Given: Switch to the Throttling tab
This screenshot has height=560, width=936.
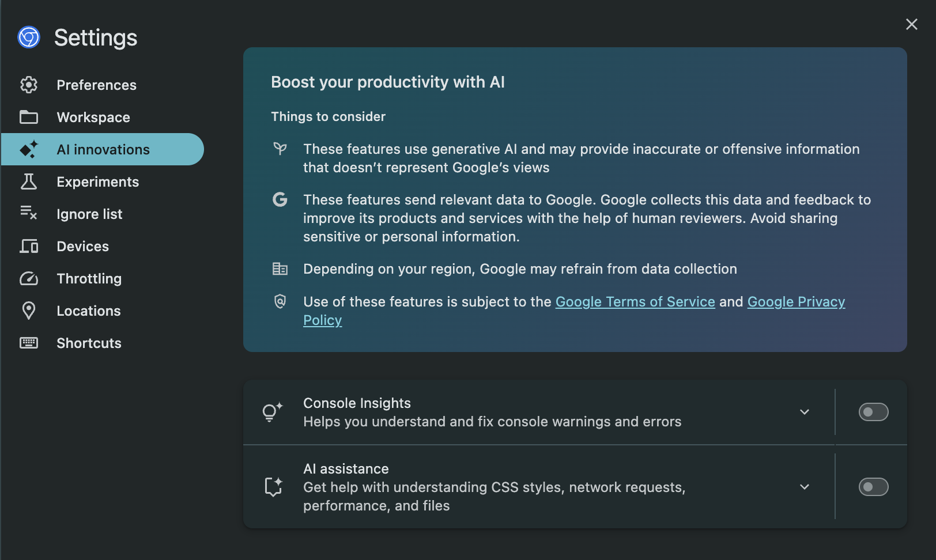Looking at the screenshot, I should click(89, 279).
